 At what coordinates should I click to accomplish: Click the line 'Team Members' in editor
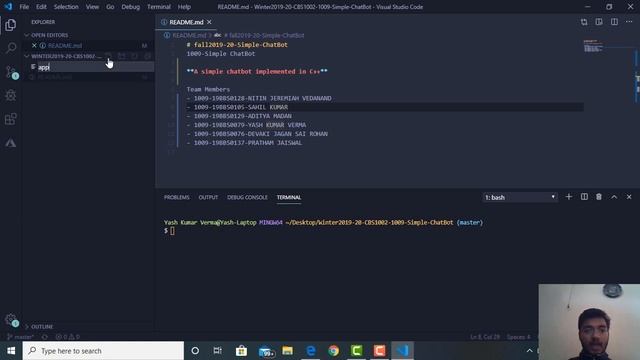tap(208, 89)
